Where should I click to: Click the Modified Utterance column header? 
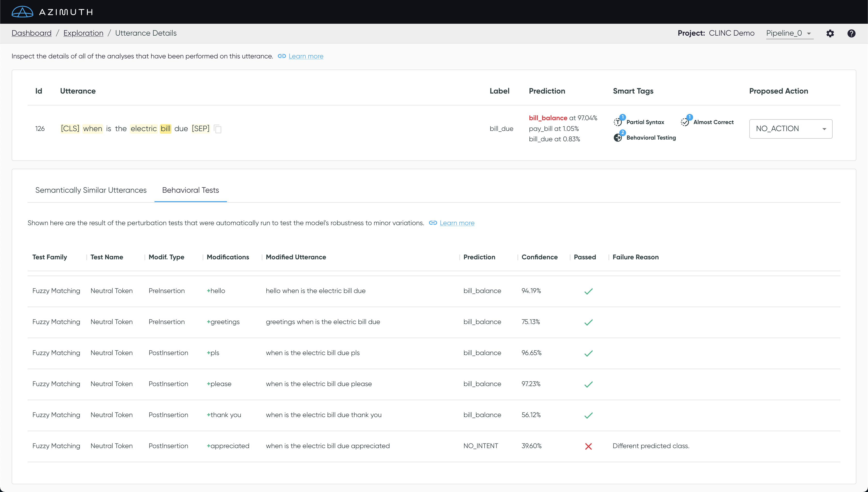[x=296, y=257]
